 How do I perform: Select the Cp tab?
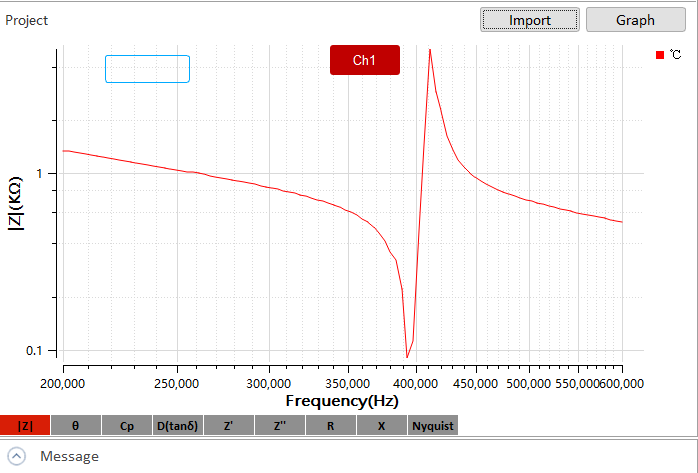point(127,426)
